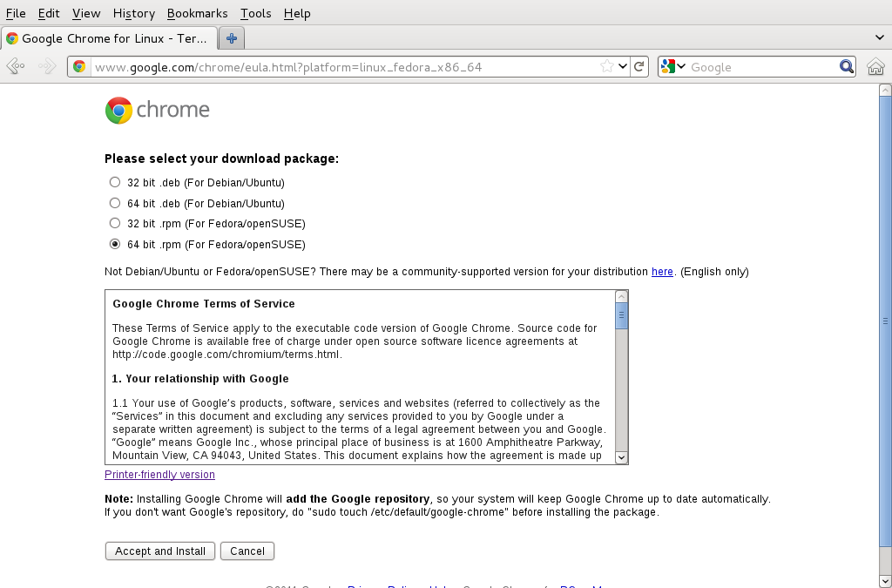Show the list-all-tabs dropdown

pyautogui.click(x=880, y=38)
